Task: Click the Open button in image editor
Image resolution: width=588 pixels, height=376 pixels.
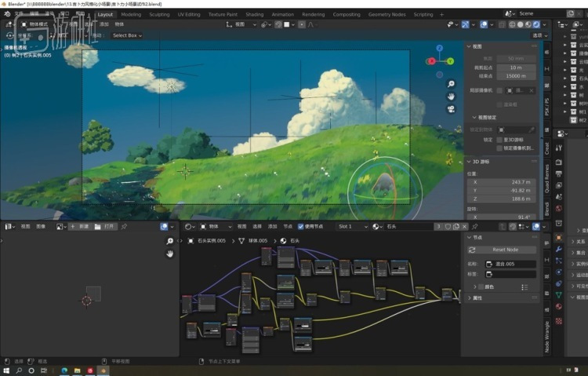Action: point(105,227)
